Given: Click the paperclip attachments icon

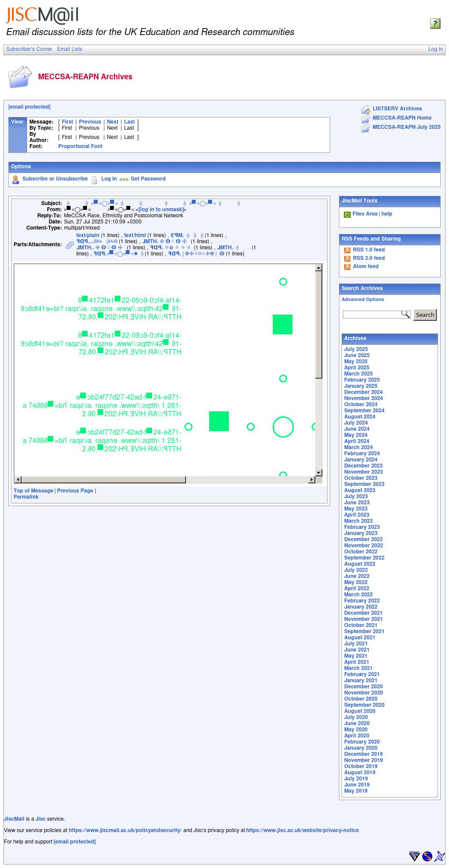Looking at the screenshot, I should coord(70,245).
